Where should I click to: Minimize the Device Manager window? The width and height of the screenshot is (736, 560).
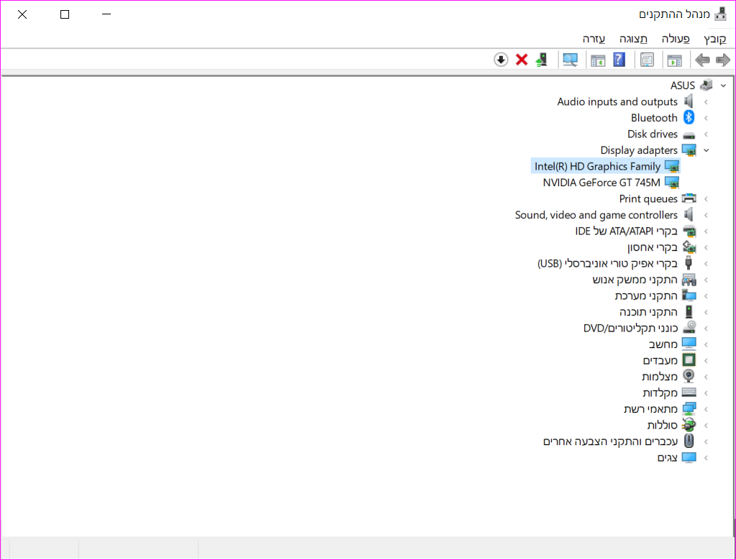(x=106, y=14)
